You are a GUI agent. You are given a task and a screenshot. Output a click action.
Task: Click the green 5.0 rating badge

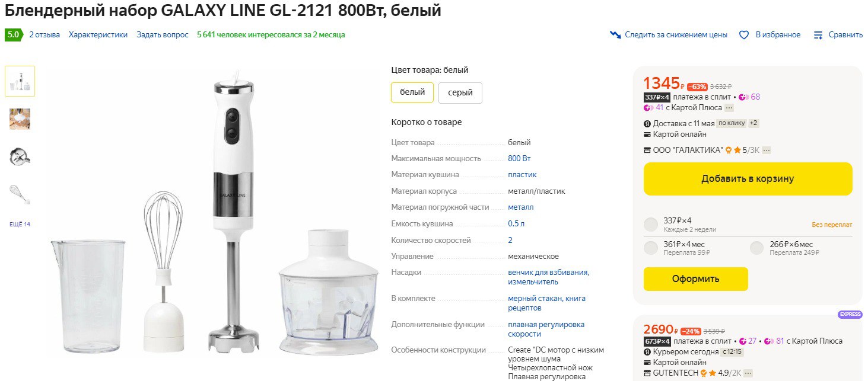coord(13,35)
